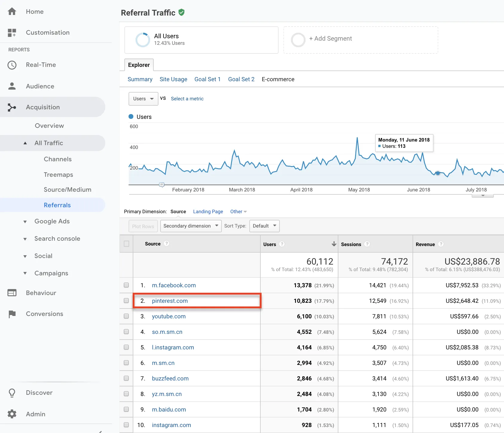Choose Landing Page primary dimension

tap(208, 211)
